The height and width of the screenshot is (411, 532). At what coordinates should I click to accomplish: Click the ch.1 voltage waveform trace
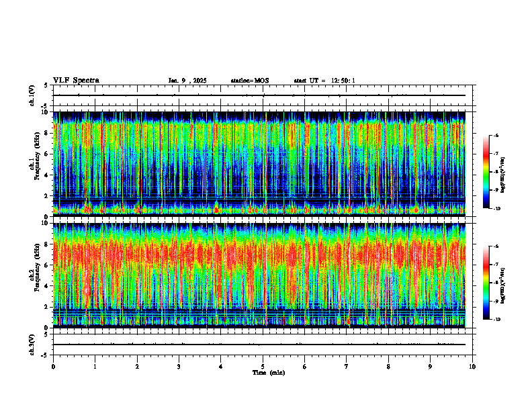click(x=259, y=95)
